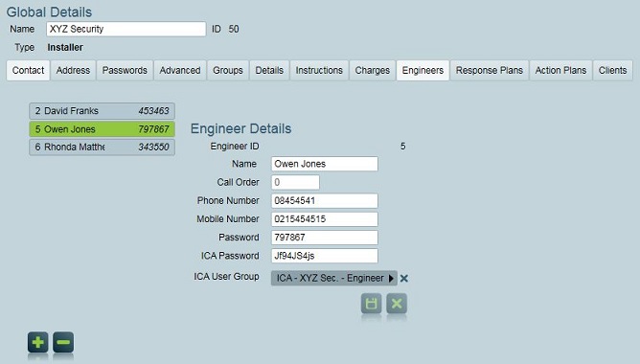Select the Advanced tab

(x=180, y=70)
